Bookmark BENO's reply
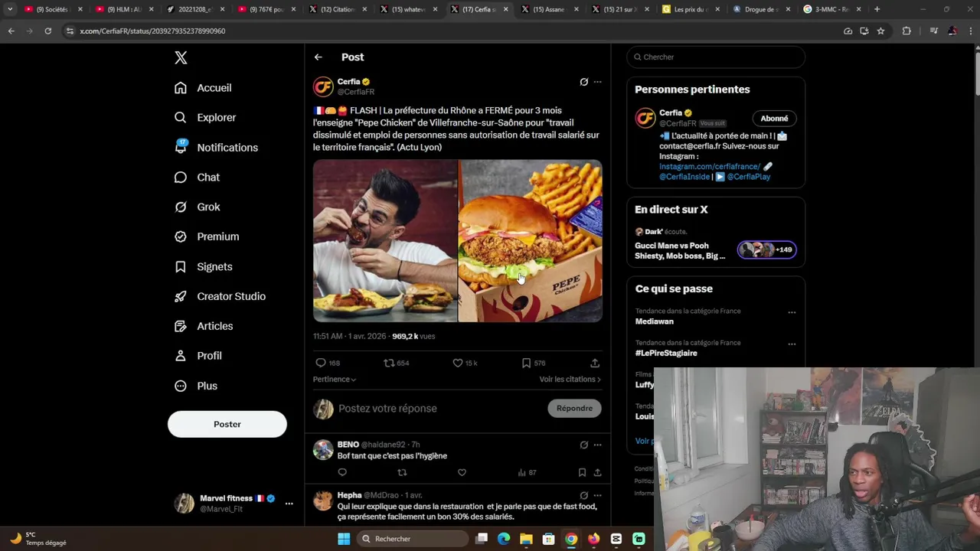This screenshot has height=551, width=980. click(582, 473)
